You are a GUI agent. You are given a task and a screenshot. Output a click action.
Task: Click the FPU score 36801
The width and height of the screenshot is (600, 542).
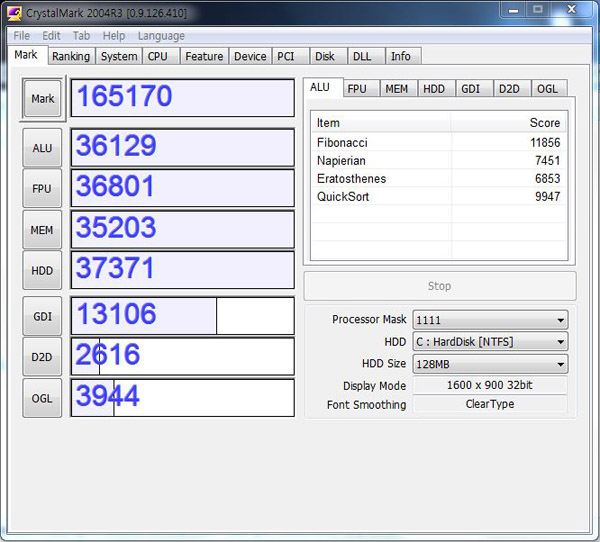pyautogui.click(x=183, y=188)
